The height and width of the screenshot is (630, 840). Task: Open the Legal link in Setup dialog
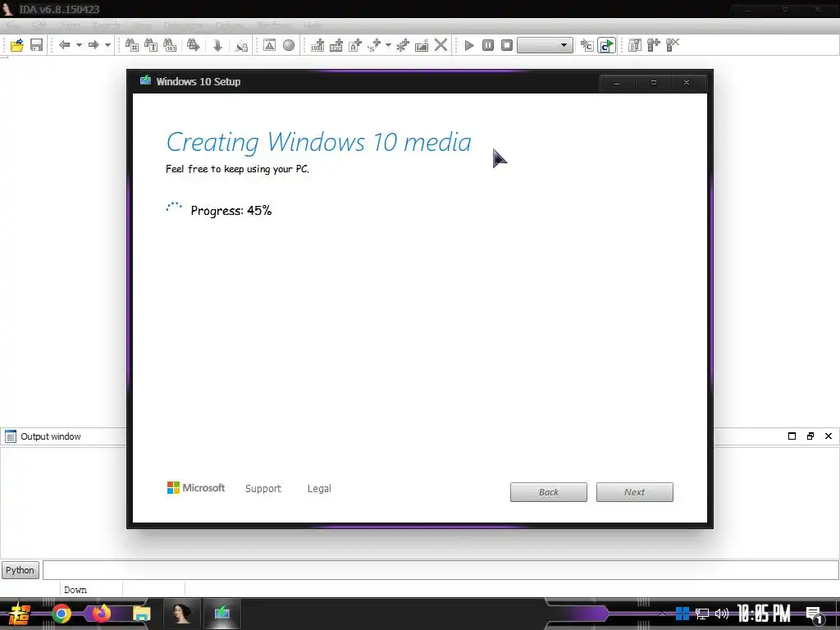319,489
